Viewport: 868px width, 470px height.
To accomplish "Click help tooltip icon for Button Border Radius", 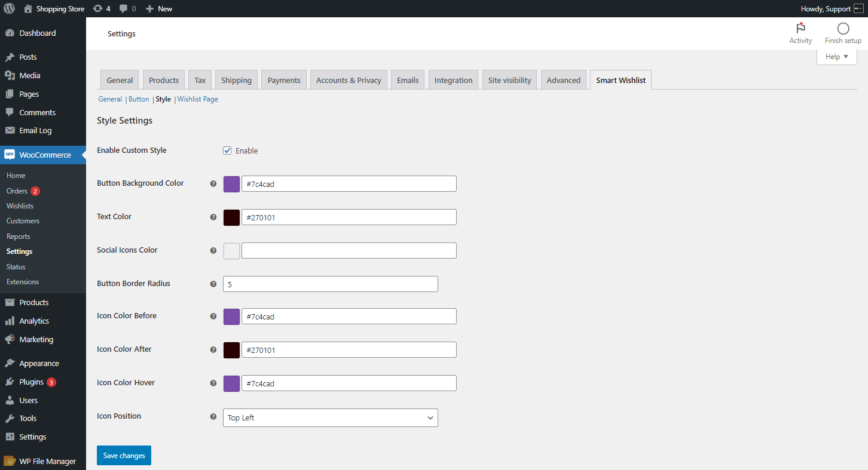I will coord(213,284).
